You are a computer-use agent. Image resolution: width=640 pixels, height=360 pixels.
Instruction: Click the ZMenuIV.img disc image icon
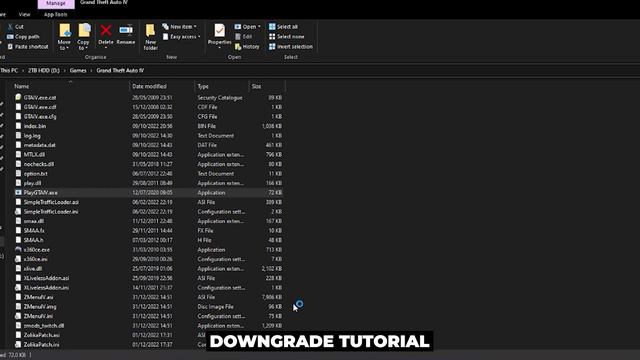tap(18, 307)
